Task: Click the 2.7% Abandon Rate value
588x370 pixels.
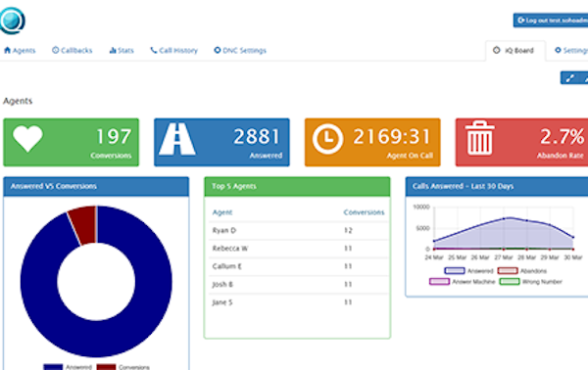Action: (x=563, y=136)
